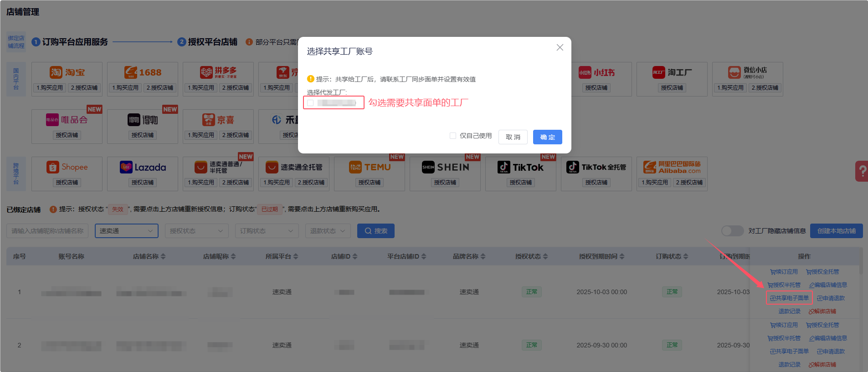Click the Alibaba.com logo

[x=672, y=167]
